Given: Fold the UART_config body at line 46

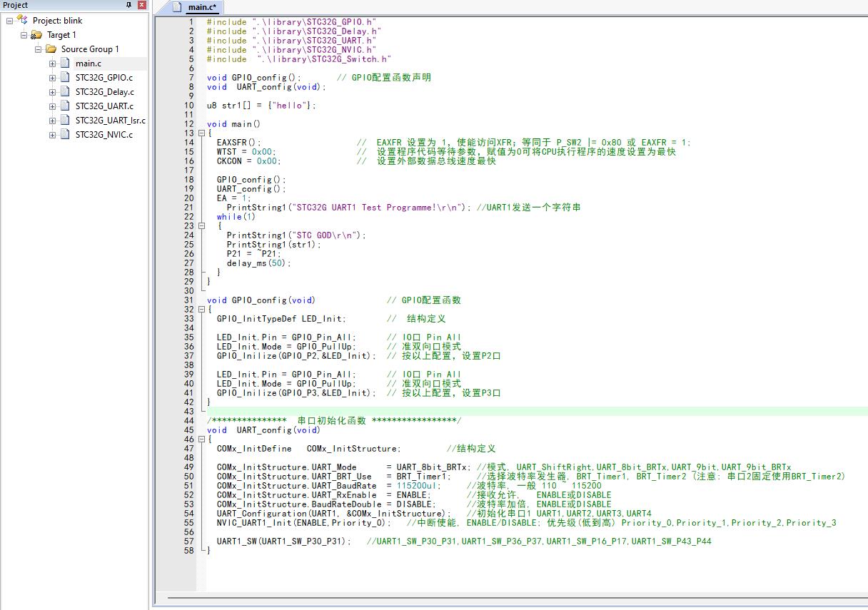Looking at the screenshot, I should point(201,439).
